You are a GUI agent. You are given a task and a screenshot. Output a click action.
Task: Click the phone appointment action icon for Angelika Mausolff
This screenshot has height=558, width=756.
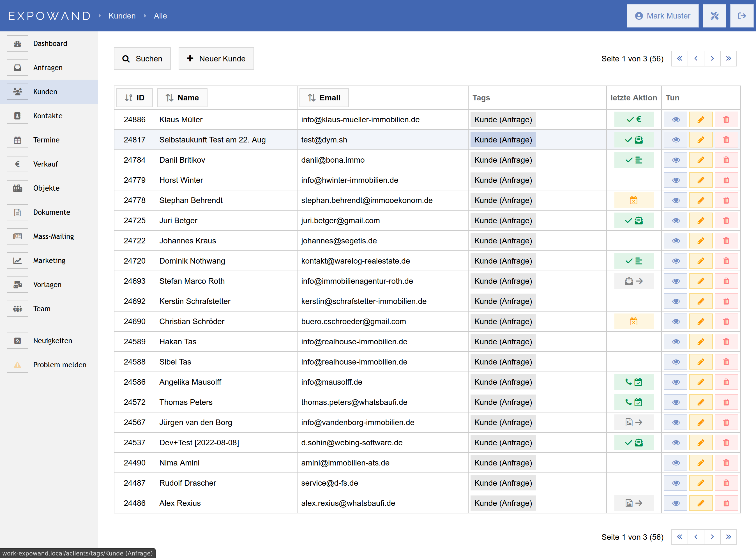click(633, 382)
